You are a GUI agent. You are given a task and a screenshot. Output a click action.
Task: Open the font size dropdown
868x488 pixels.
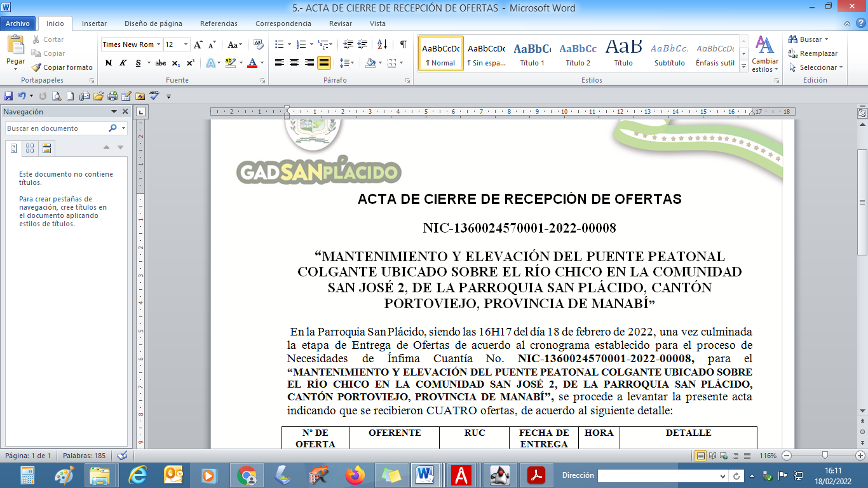pyautogui.click(x=186, y=44)
